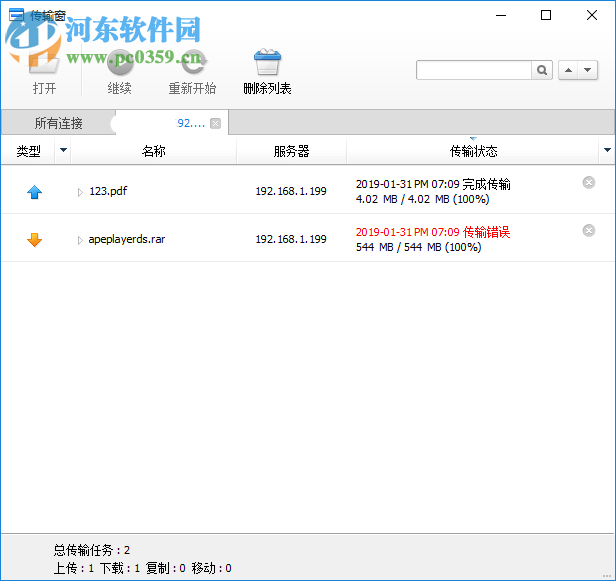Sort by the 名称 column header
The width and height of the screenshot is (616, 581).
[x=154, y=151]
